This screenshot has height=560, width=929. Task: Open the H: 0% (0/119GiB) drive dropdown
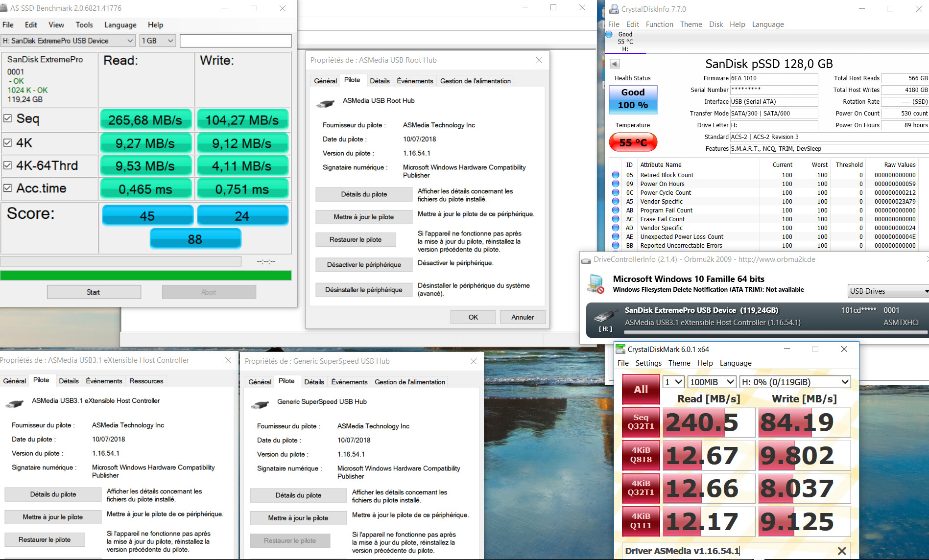[795, 382]
